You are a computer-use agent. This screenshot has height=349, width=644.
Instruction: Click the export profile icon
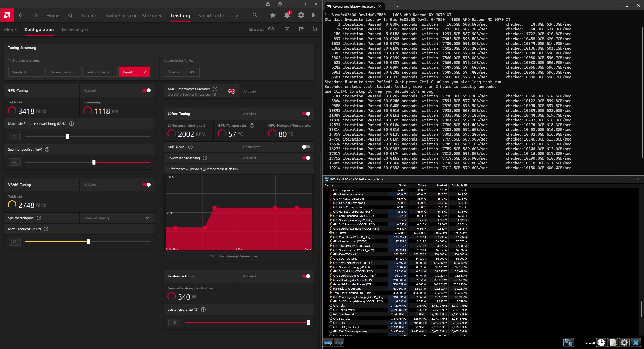pos(301,29)
